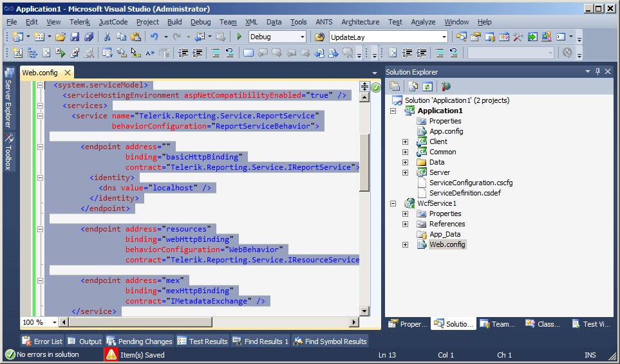Click the Undo arrow icon
The height and width of the screenshot is (364, 620).
coord(155,37)
